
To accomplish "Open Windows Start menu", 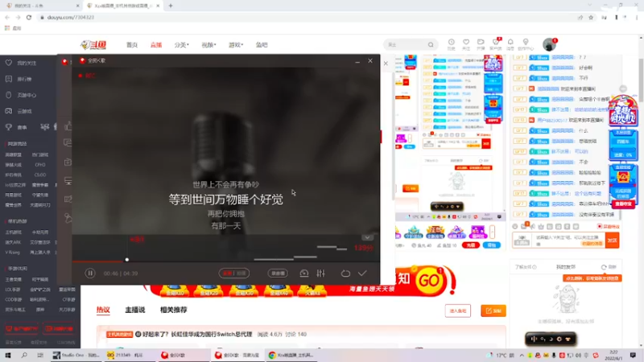I will (8, 355).
